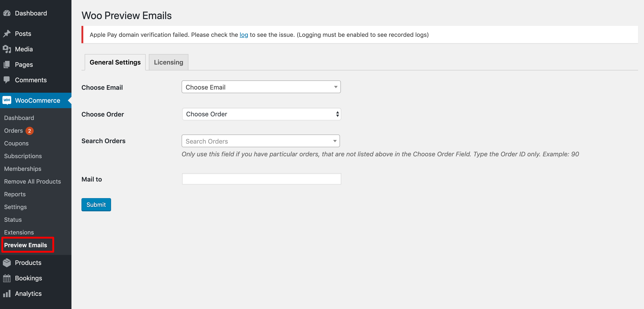Click the WooCommerce Woo logo icon
Viewport: 644px width, 309px height.
[7, 100]
